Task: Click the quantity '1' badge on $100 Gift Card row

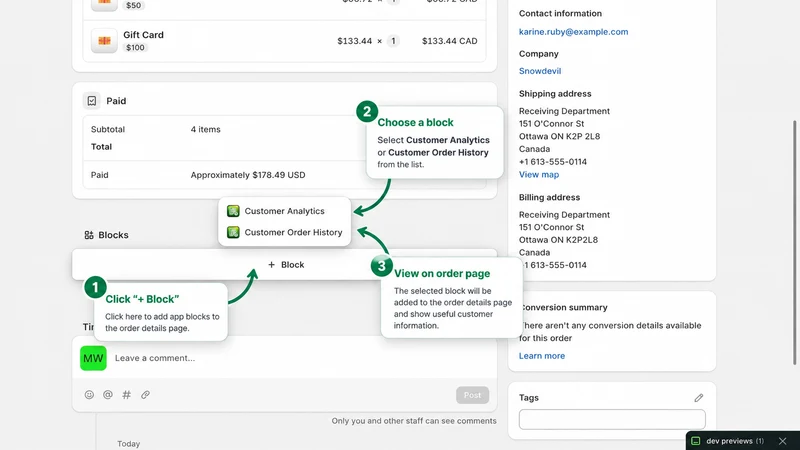Action: [x=393, y=41]
